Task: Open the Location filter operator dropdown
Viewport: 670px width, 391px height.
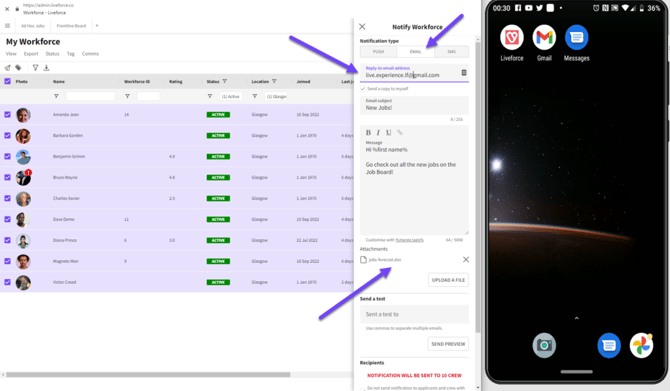Action: coord(255,96)
